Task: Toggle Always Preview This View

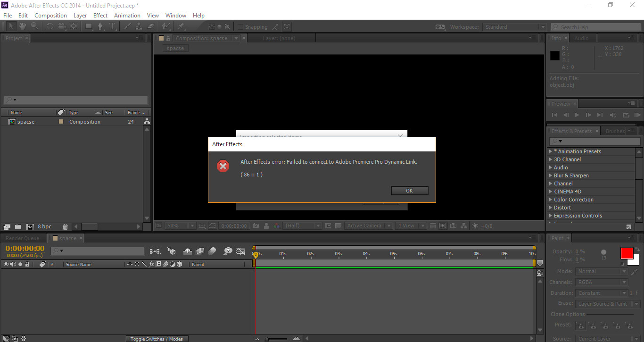Action: [158, 226]
